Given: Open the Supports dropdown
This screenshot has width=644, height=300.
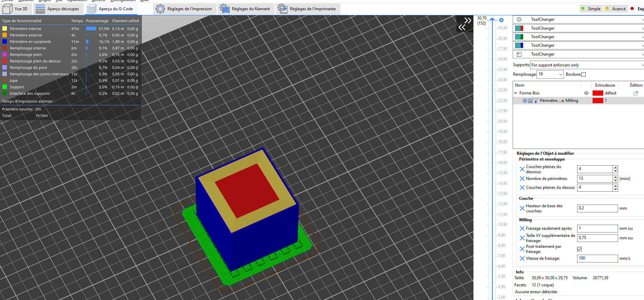Looking at the screenshot, I should [x=587, y=65].
